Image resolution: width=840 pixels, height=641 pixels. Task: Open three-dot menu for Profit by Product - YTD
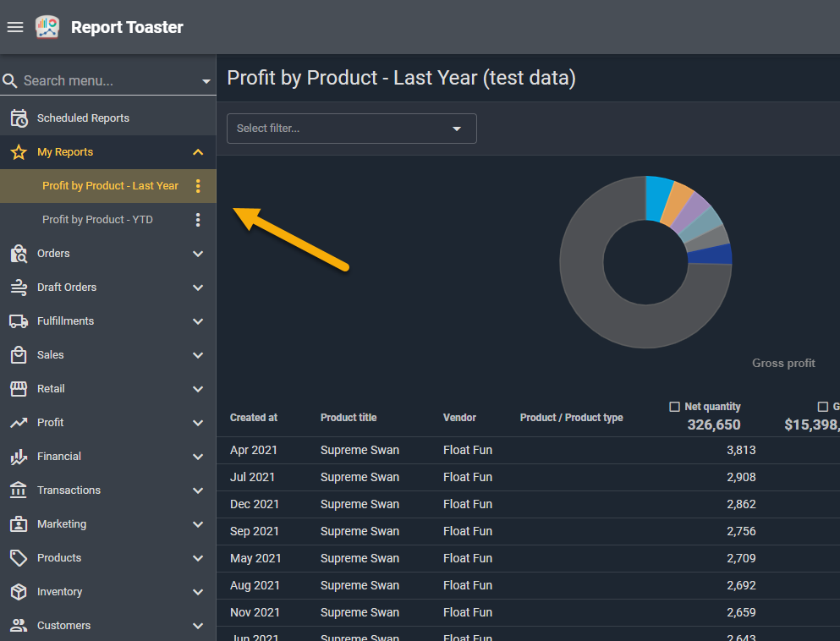click(x=198, y=220)
